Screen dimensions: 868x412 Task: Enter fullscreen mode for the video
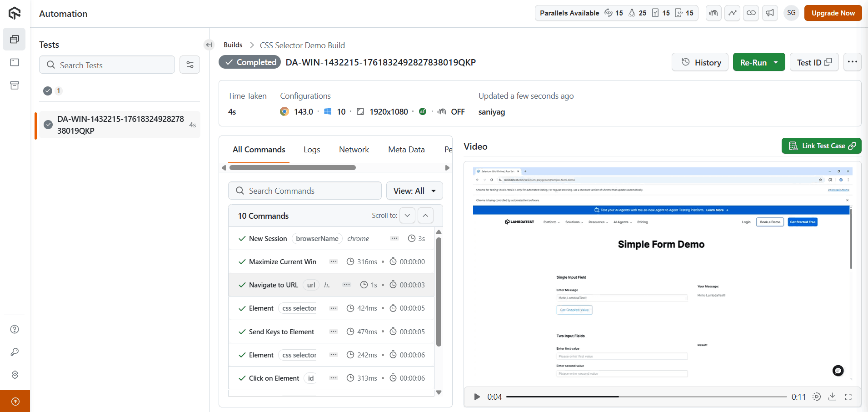(x=848, y=397)
